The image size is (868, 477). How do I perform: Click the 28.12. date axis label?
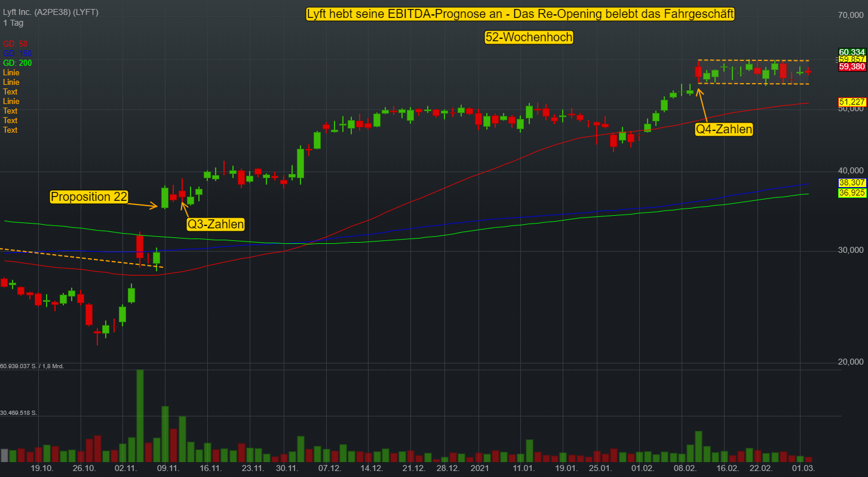pyautogui.click(x=447, y=468)
